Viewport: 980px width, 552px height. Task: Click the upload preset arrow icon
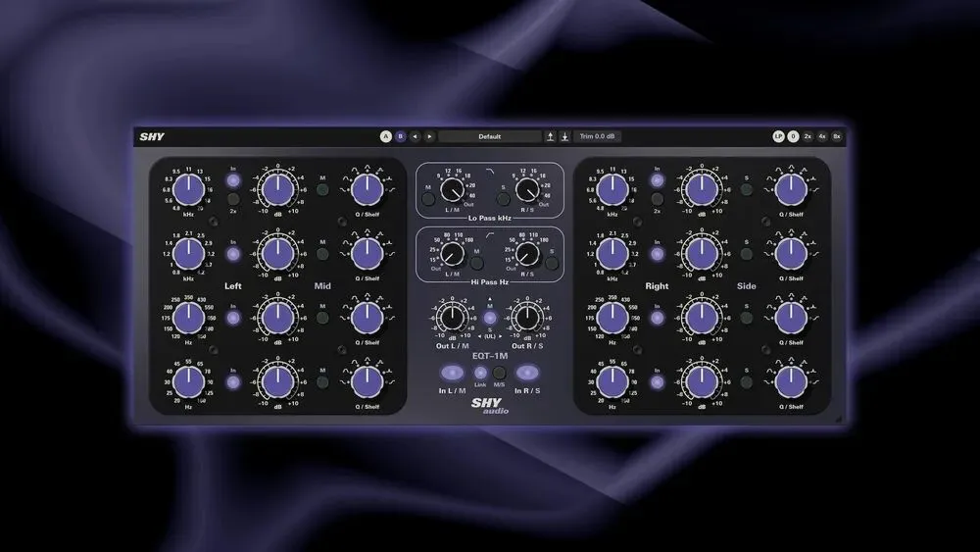click(550, 136)
